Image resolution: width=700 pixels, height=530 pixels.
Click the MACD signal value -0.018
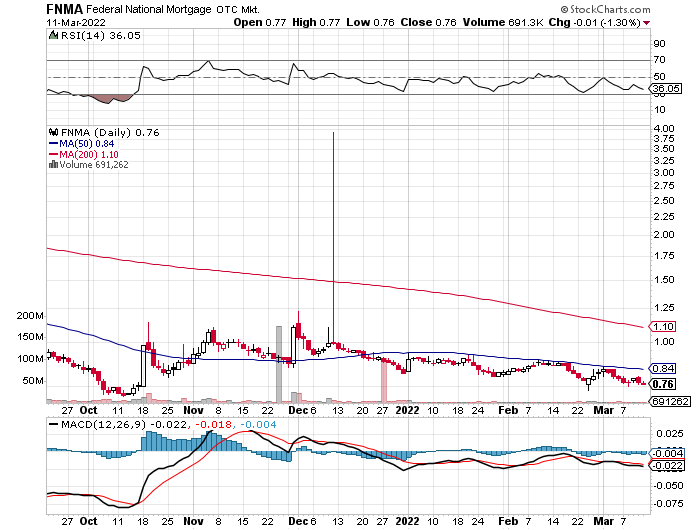coord(213,424)
